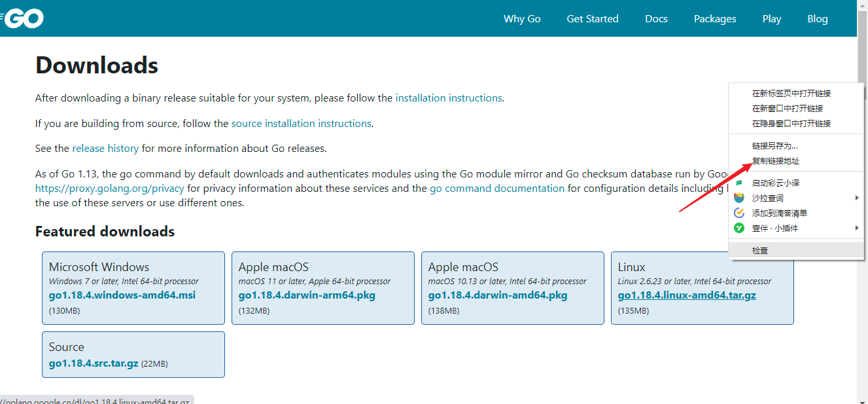Click the 启动彩云小译 extension icon

(x=739, y=183)
